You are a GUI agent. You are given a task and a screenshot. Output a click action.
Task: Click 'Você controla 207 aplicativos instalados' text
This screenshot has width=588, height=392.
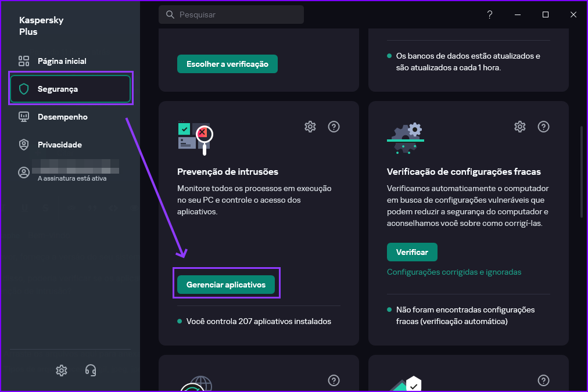[259, 322]
